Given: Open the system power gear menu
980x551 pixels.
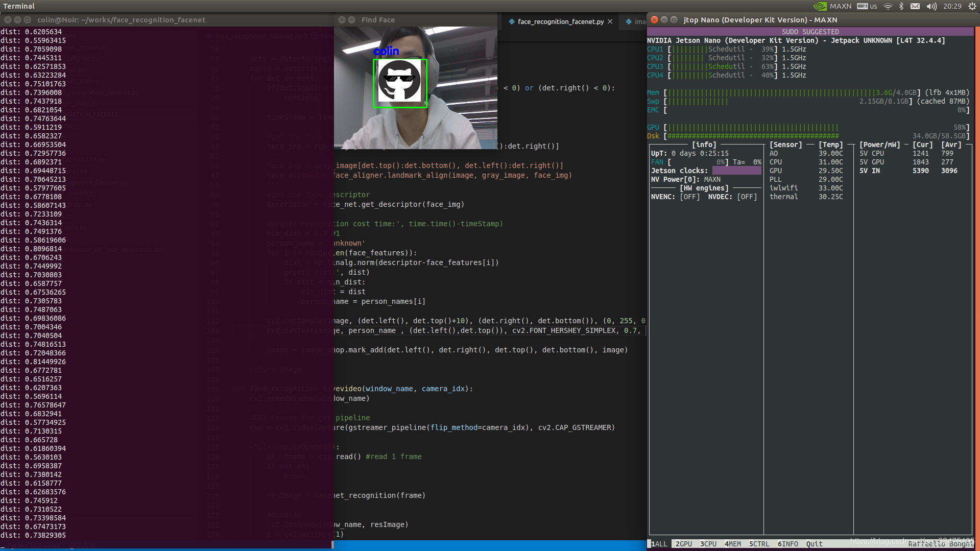Looking at the screenshot, I should click(x=972, y=6).
